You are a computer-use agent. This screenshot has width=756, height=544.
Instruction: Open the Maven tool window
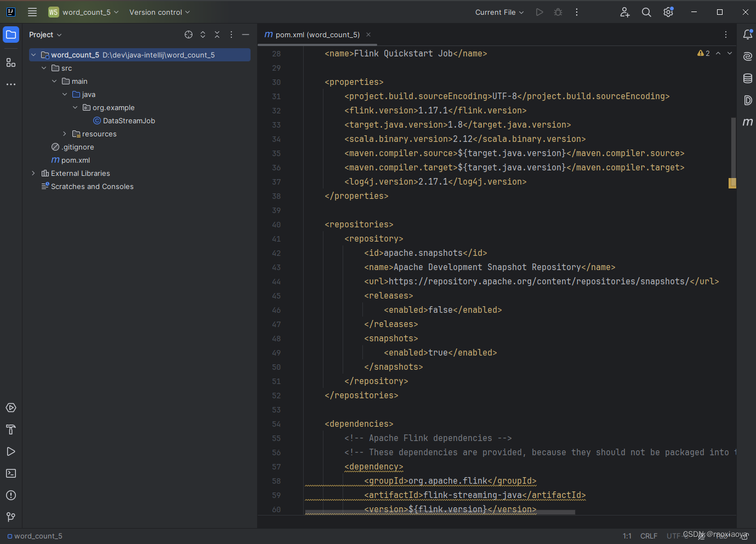click(x=747, y=122)
